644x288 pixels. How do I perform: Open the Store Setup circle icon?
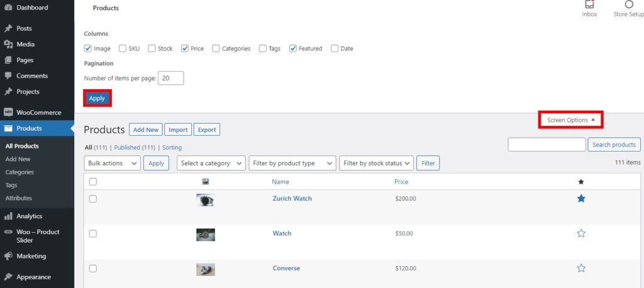pos(629,4)
